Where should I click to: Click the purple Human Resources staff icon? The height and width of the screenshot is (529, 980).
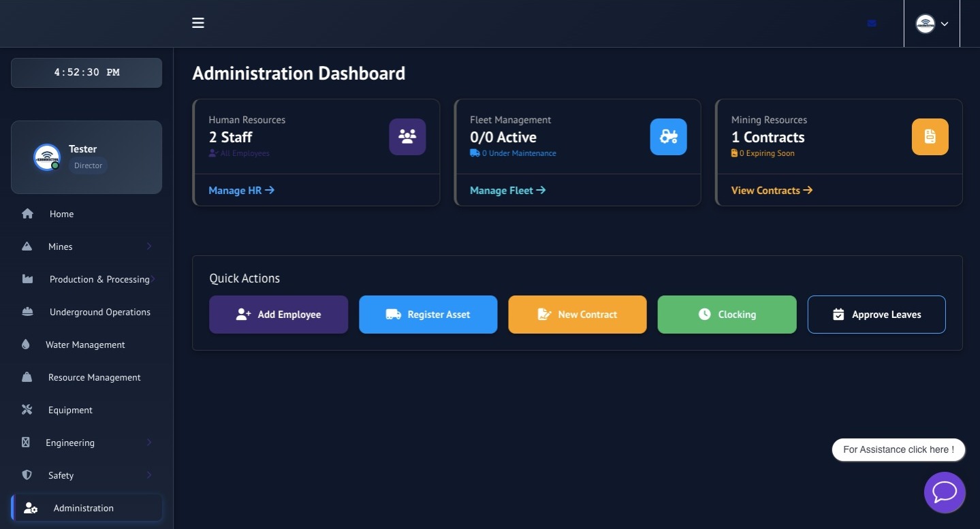pyautogui.click(x=407, y=136)
